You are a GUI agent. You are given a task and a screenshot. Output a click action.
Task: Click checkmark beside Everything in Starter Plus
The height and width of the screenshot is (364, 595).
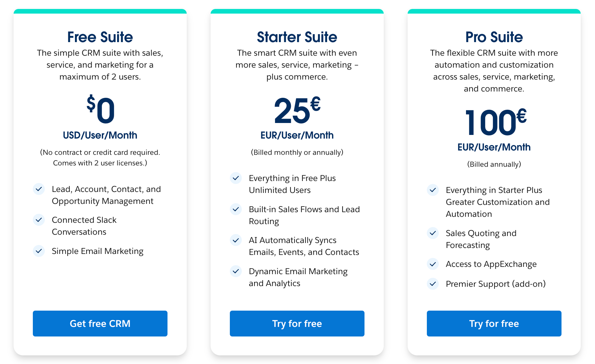[x=433, y=190]
